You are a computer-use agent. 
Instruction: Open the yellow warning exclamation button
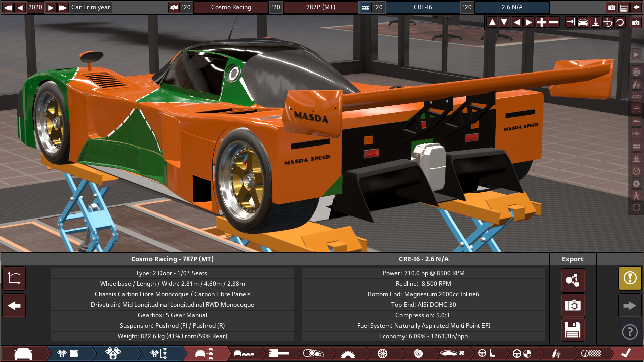630,278
